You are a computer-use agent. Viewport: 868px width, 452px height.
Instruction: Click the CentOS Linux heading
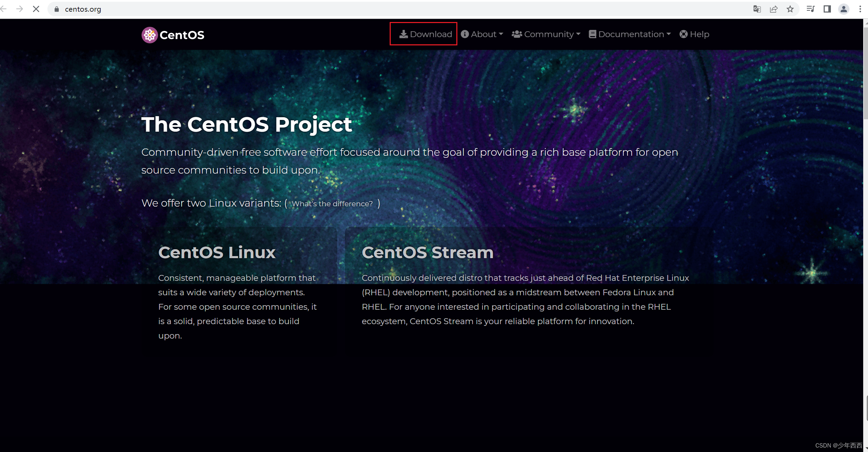coord(217,253)
